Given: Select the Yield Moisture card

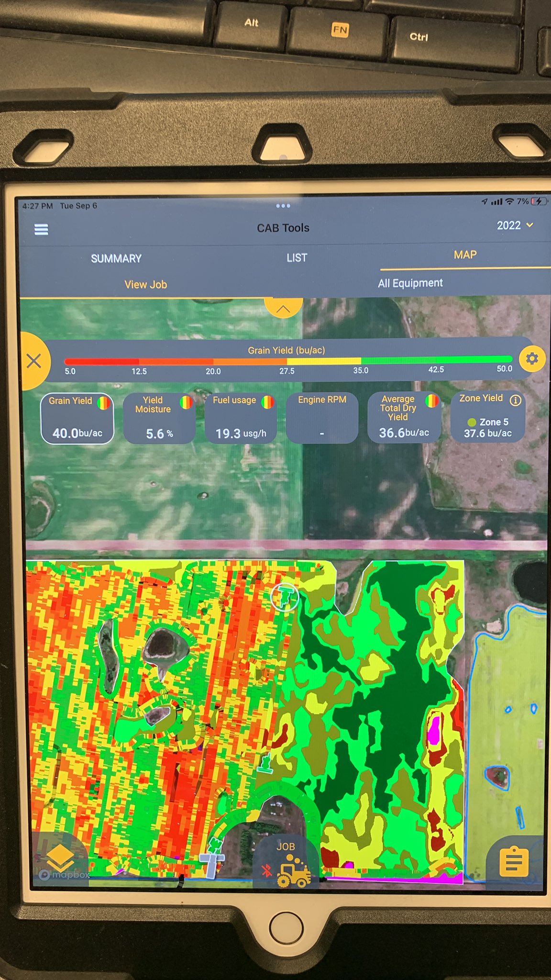Looking at the screenshot, I should (x=159, y=418).
